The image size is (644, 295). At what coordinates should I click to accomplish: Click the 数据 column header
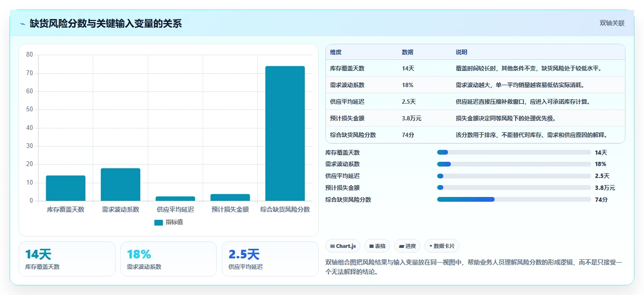tap(408, 52)
